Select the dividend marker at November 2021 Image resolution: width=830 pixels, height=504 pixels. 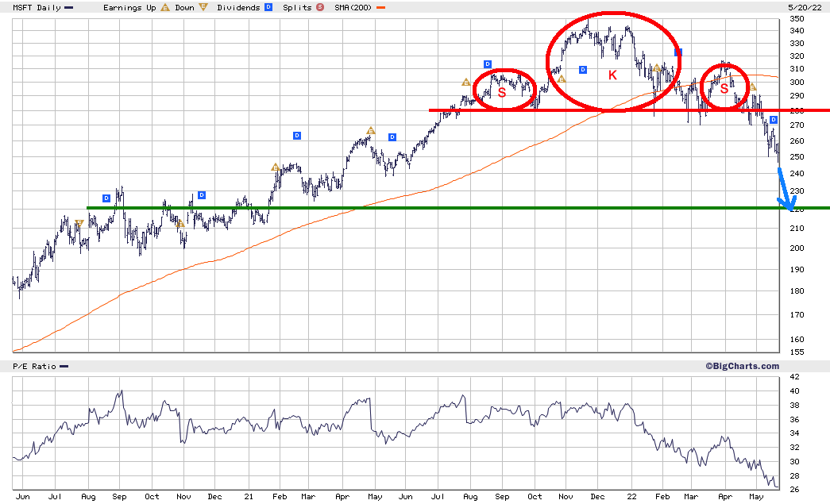[x=583, y=70]
